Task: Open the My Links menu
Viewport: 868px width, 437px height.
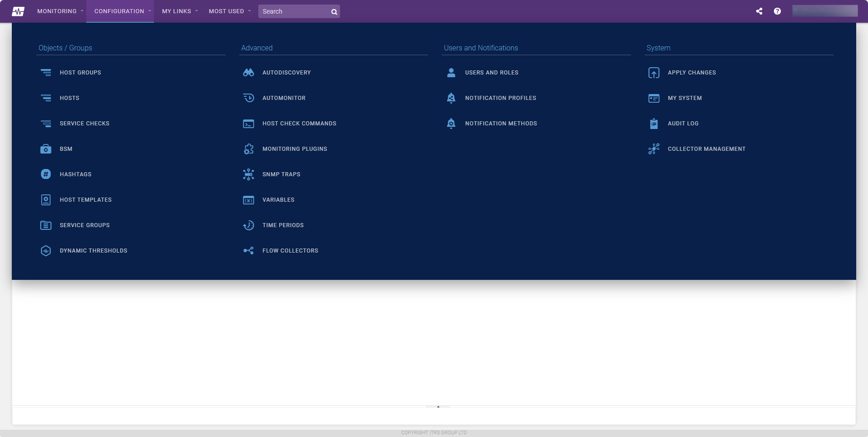Action: [x=177, y=11]
